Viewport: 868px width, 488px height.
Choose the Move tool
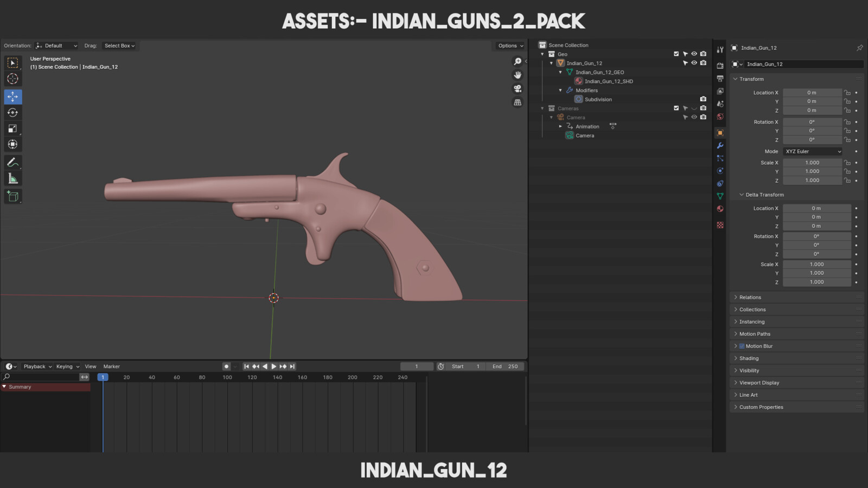click(x=12, y=97)
